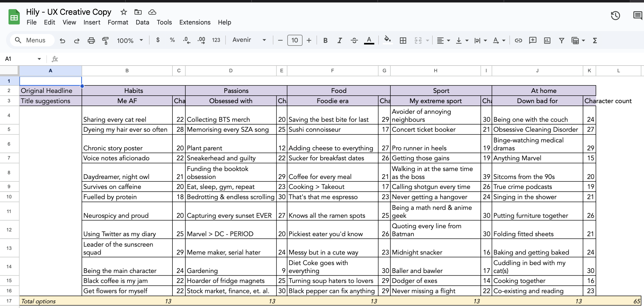Increase font size with plus button
The height and width of the screenshot is (308, 644).
coord(309,40)
